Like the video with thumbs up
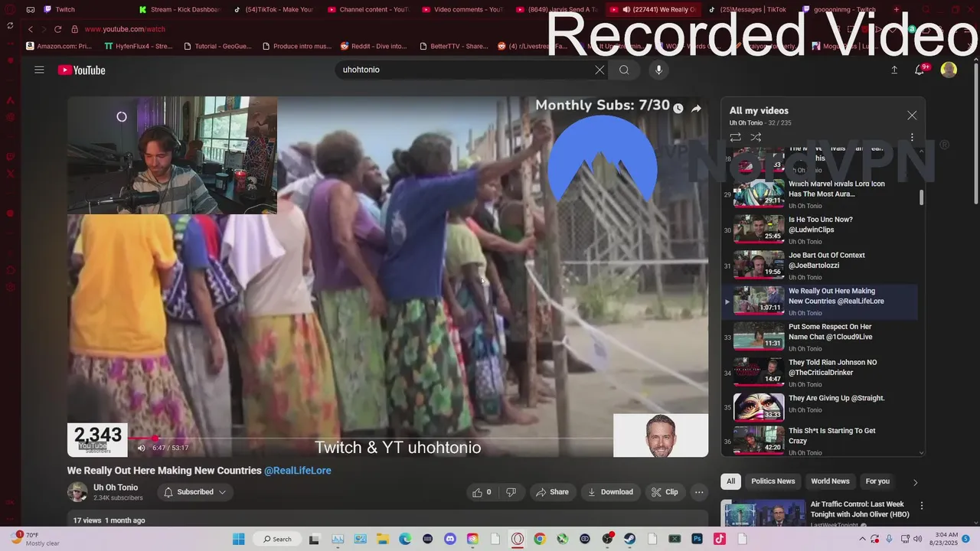The height and width of the screenshot is (551, 980). [x=482, y=492]
